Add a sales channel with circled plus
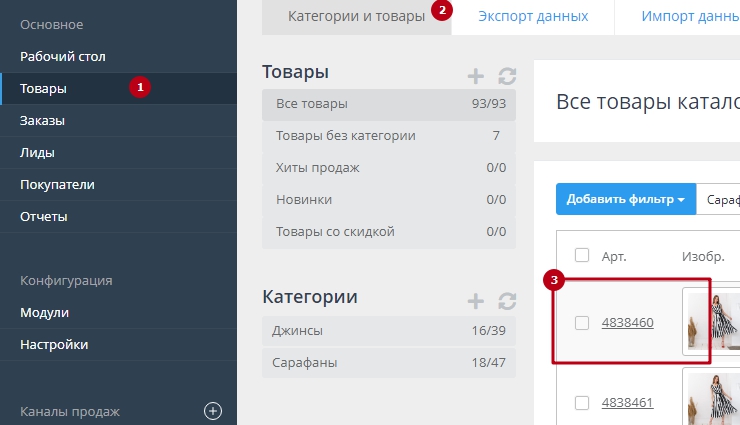The image size is (740, 425). (x=212, y=410)
